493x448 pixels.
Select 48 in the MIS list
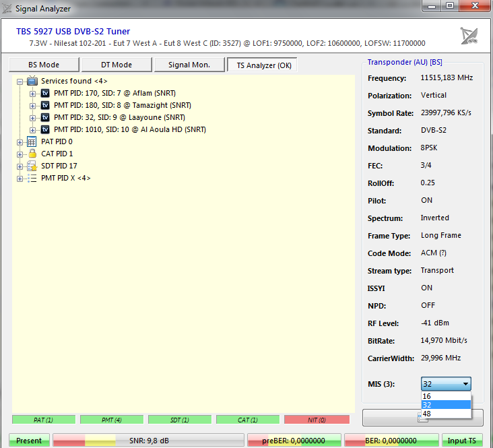point(427,413)
